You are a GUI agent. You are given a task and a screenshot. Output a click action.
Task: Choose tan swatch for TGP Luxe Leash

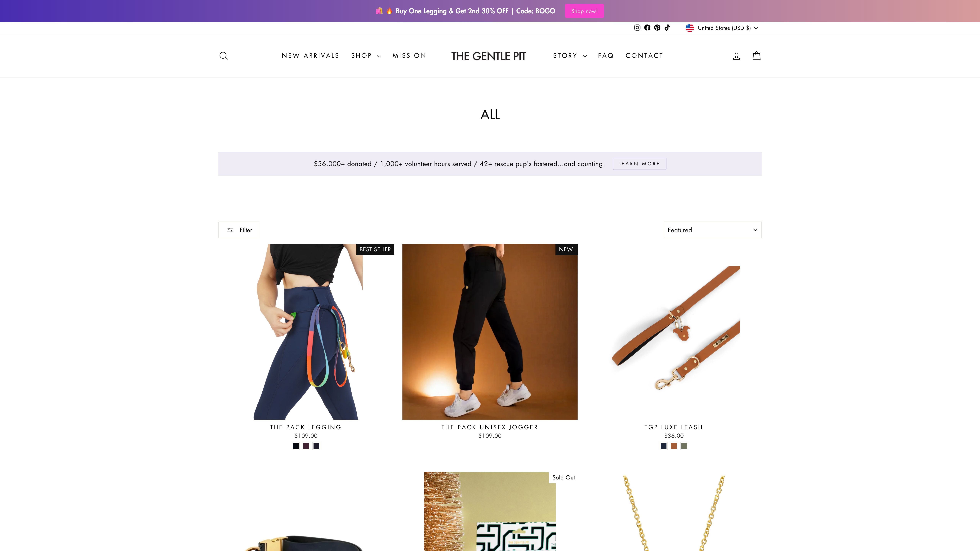pos(674,446)
